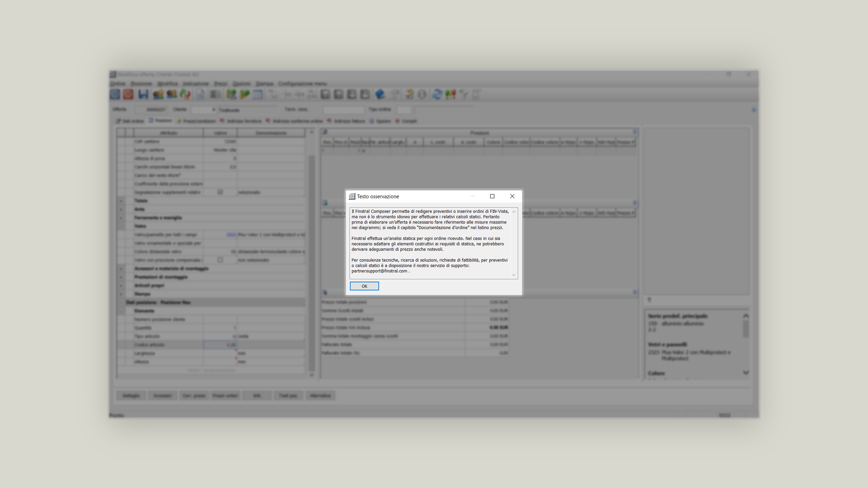Click the red round toolbar icon
Viewport: 868px width, 488px height.
pyautogui.click(x=128, y=94)
